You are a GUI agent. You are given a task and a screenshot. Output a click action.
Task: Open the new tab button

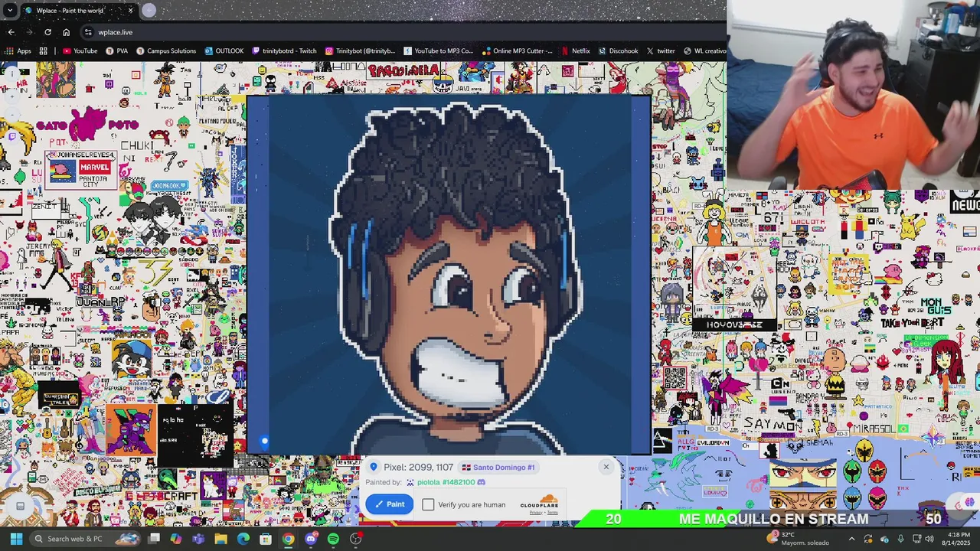tap(149, 10)
